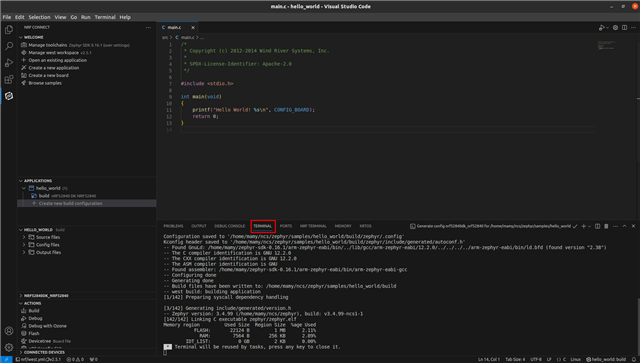Switch to the MEMORY panel tab
The width and height of the screenshot is (640, 363).
point(343,226)
